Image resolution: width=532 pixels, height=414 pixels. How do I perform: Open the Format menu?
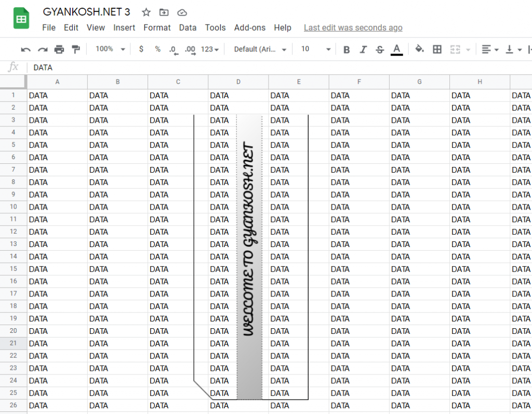[x=157, y=28]
